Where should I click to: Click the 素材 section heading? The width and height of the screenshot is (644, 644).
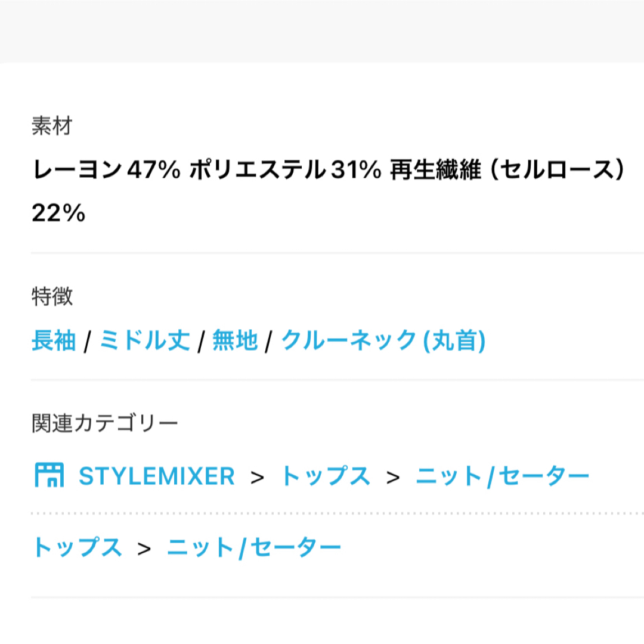(52, 125)
